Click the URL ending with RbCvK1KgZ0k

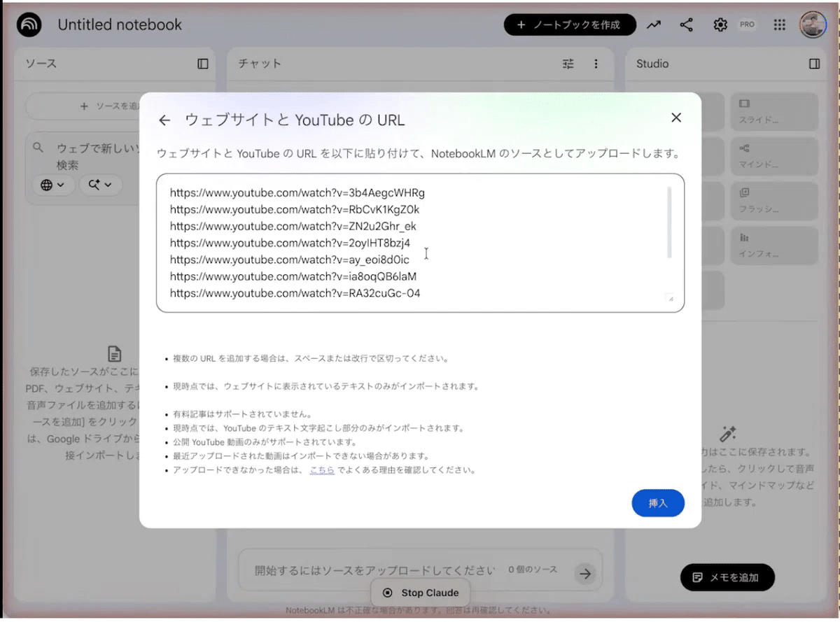point(295,209)
